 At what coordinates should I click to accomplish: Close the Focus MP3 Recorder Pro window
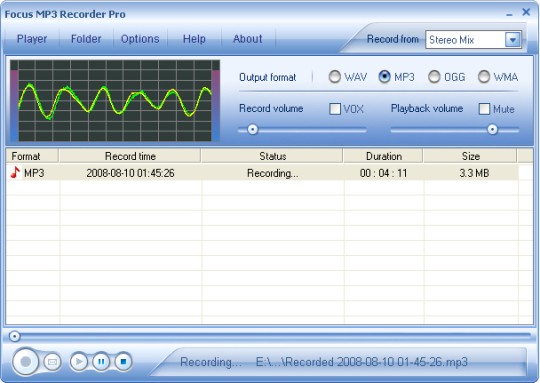point(526,12)
